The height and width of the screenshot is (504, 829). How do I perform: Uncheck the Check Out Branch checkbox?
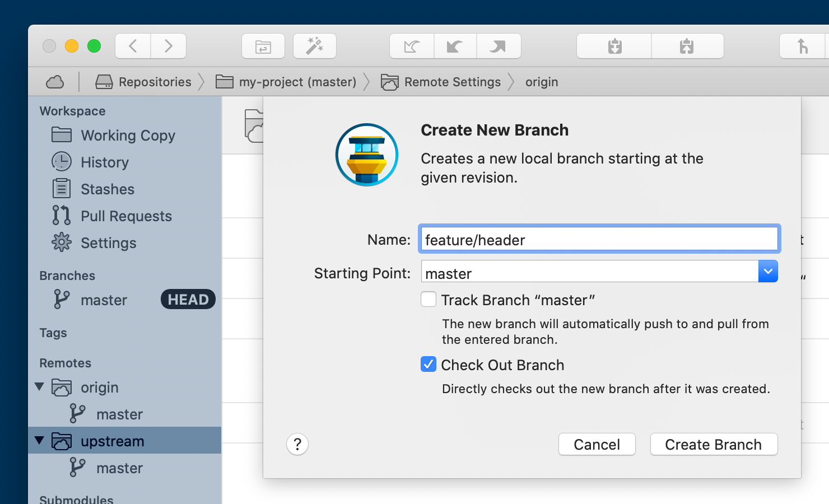(429, 365)
